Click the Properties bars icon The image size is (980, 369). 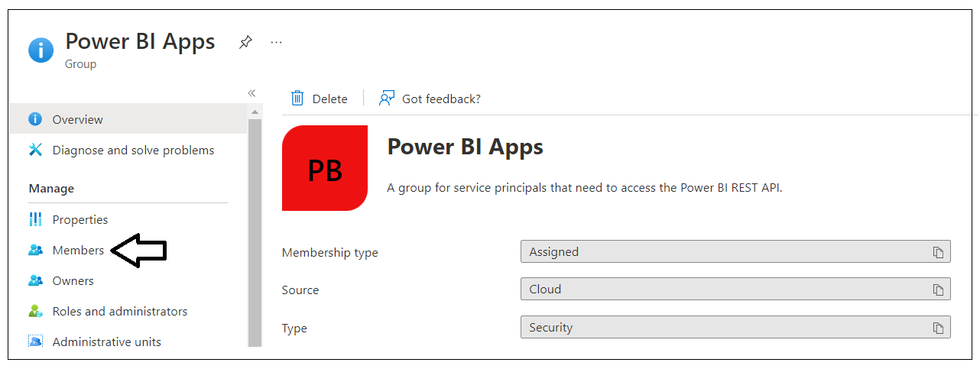35,219
